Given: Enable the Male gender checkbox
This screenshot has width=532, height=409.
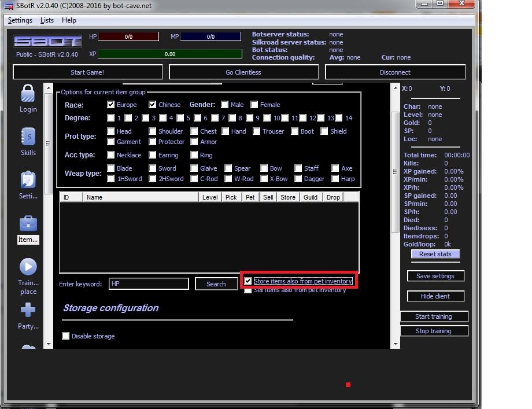Looking at the screenshot, I should click(x=224, y=105).
